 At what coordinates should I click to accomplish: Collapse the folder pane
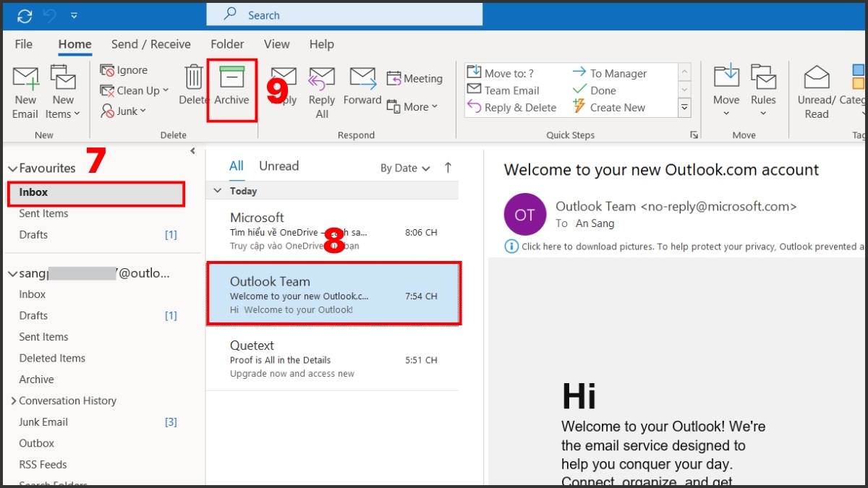coord(192,151)
